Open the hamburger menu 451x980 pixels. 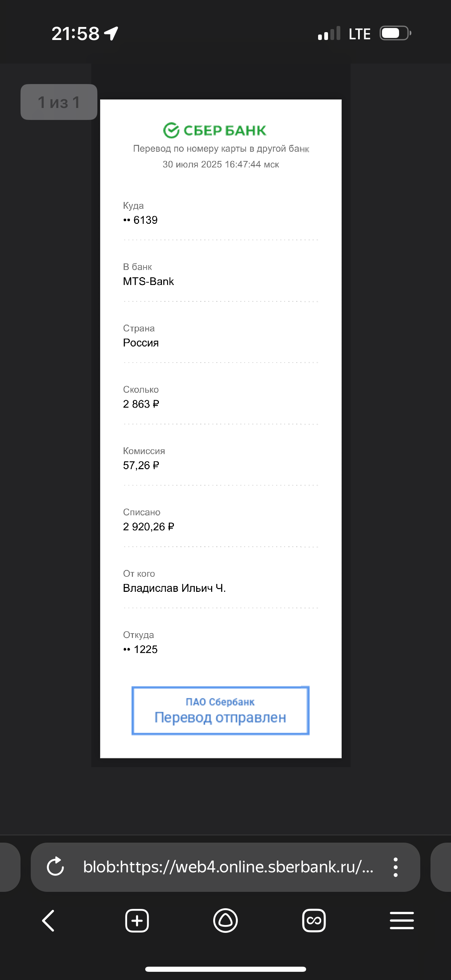click(402, 921)
